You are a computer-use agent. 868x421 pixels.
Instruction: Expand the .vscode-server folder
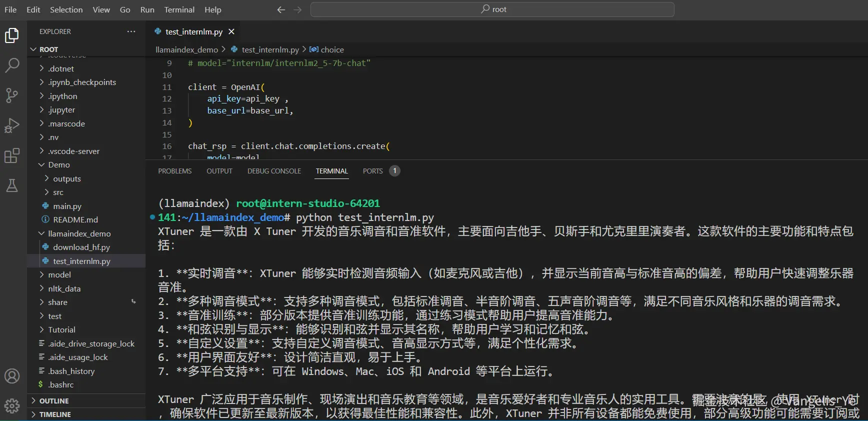coord(41,151)
